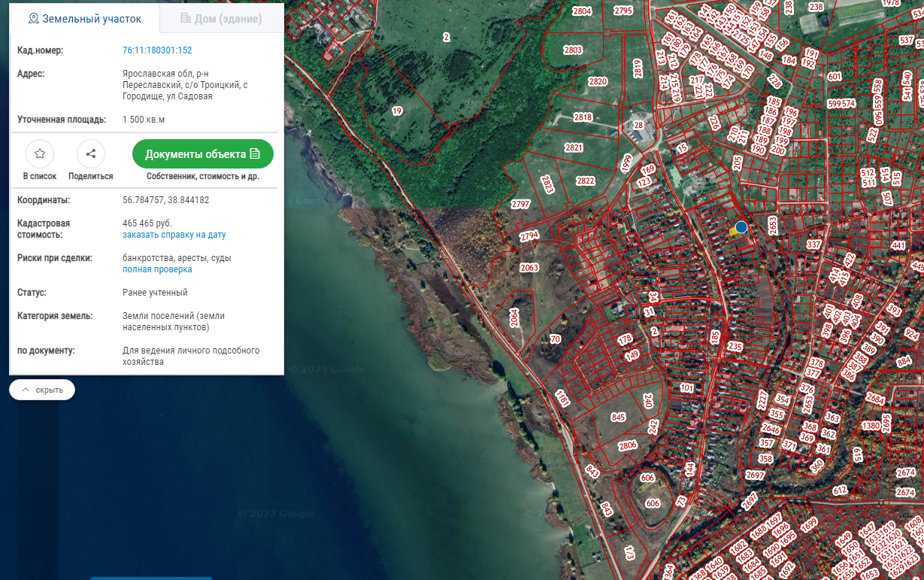Click parcel 2822 on the map
Viewport: 924px width, 580px height.
586,181
